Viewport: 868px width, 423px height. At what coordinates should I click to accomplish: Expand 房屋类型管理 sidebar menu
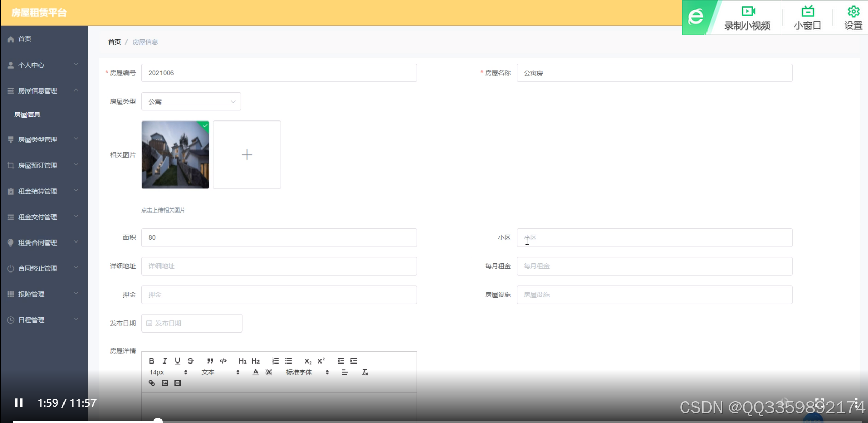click(x=44, y=139)
